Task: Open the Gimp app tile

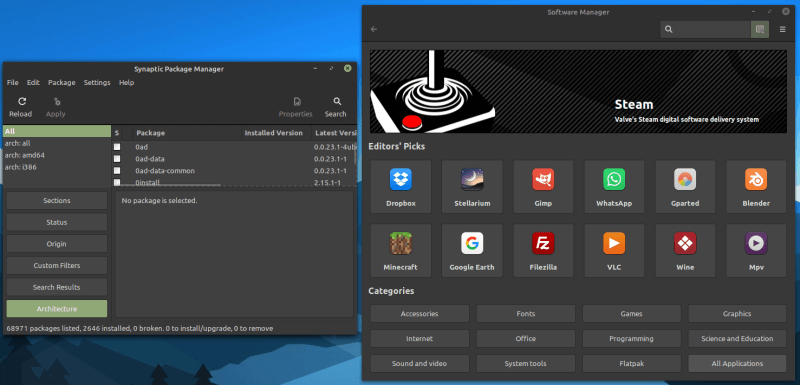Action: click(x=543, y=187)
